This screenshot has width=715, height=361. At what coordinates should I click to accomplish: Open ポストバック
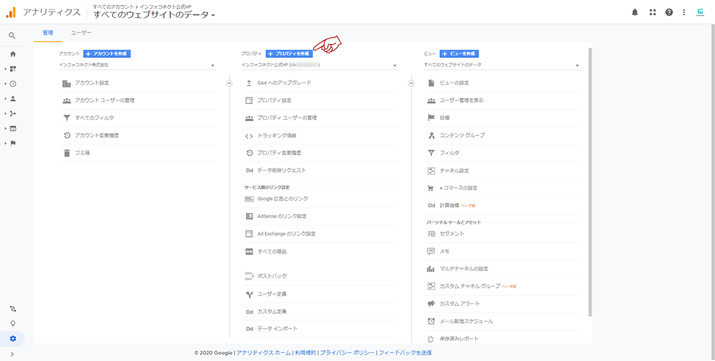tap(319, 276)
